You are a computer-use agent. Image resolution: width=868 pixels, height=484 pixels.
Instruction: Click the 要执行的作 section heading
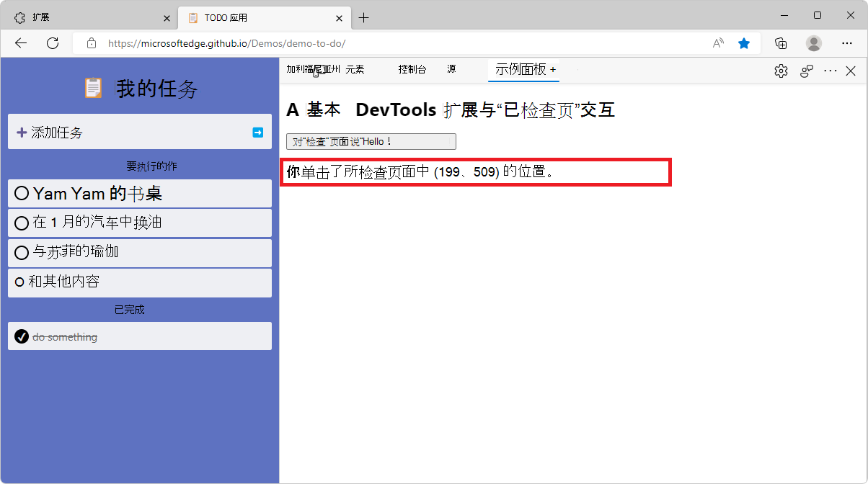pos(151,166)
